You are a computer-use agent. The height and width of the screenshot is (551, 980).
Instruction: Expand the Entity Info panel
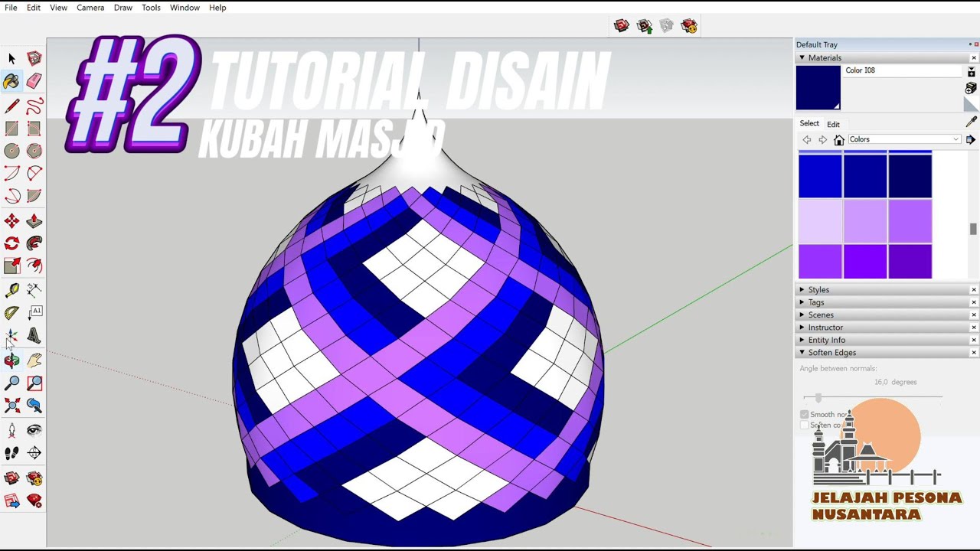[x=802, y=340]
